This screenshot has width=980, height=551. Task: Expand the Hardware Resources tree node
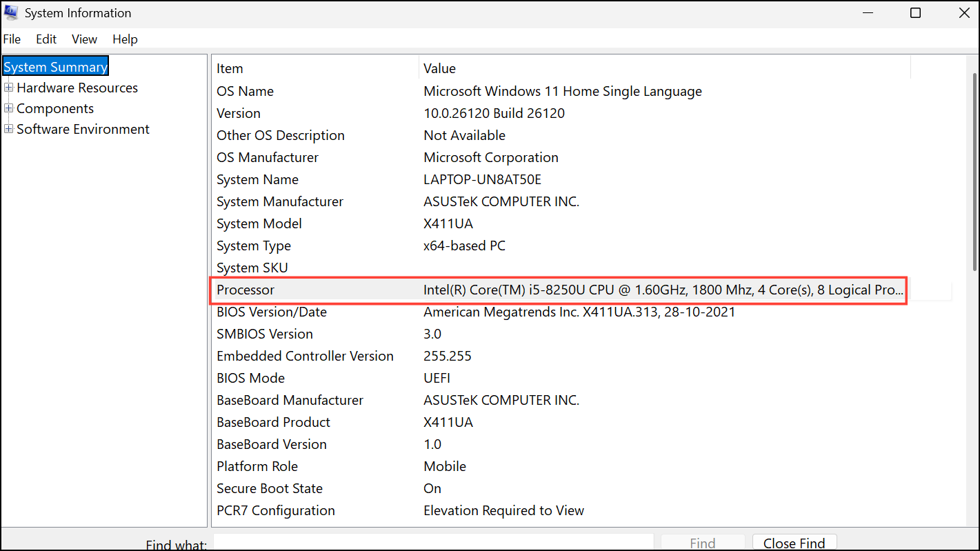point(8,88)
